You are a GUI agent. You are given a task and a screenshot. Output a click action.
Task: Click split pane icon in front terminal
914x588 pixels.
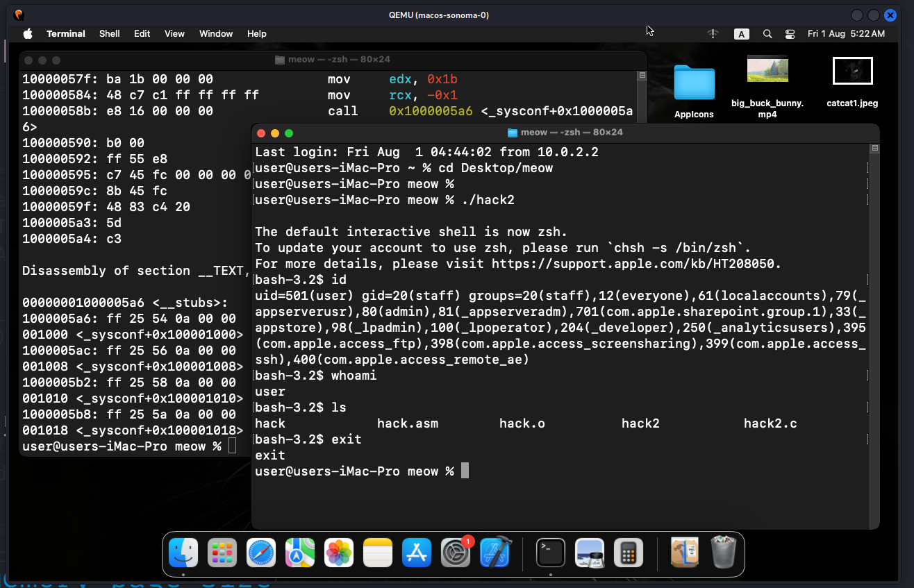coord(874,149)
